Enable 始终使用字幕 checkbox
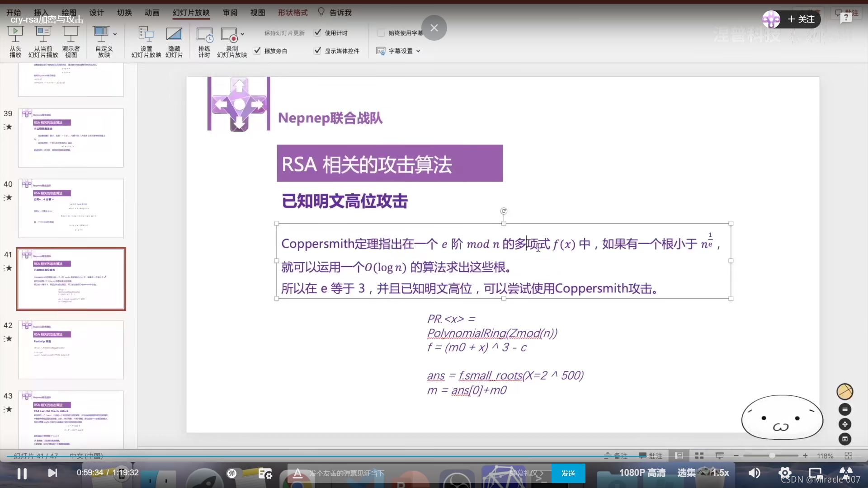The image size is (868, 488). point(381,33)
